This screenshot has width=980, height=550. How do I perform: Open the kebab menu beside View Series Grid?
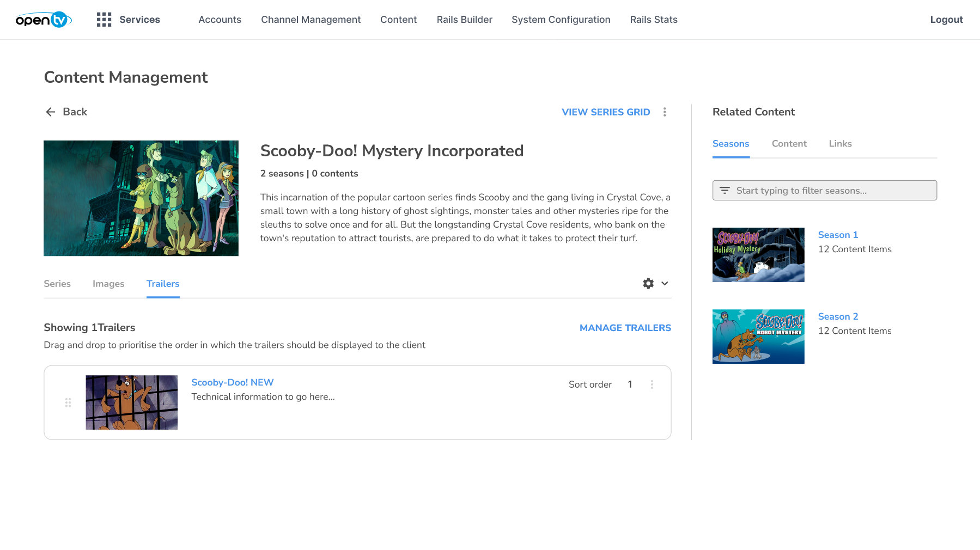click(665, 112)
